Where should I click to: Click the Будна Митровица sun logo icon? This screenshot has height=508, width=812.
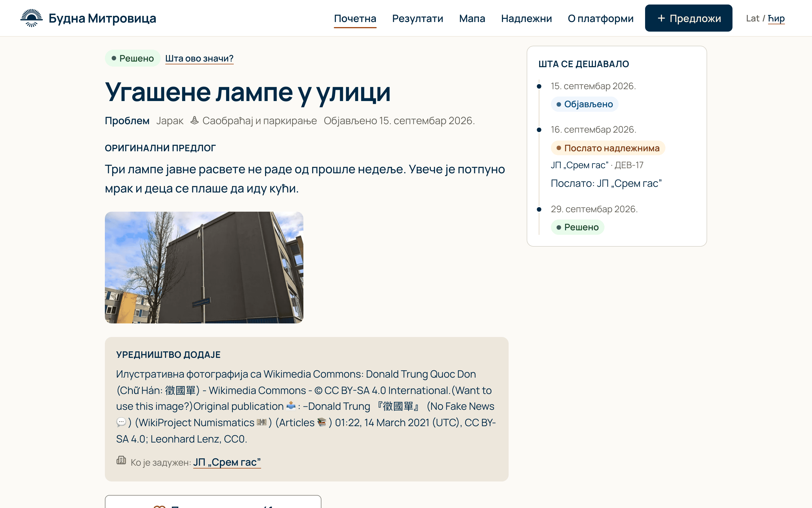(32, 18)
